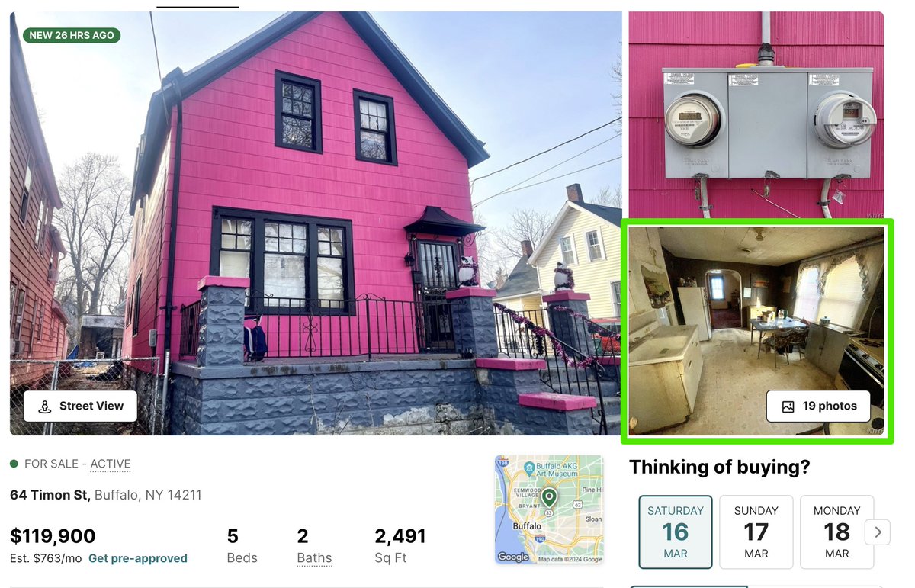The image size is (915, 588).
Task: Open the Baths definition link
Action: (314, 558)
